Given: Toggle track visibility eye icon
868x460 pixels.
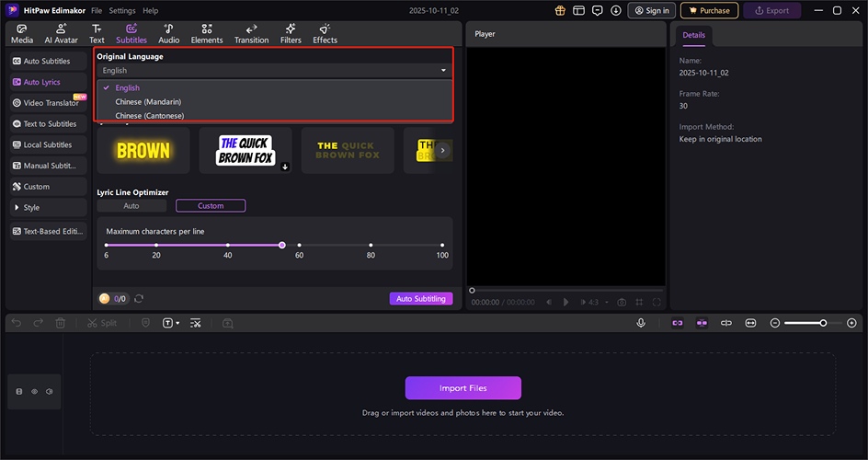Looking at the screenshot, I should point(34,392).
